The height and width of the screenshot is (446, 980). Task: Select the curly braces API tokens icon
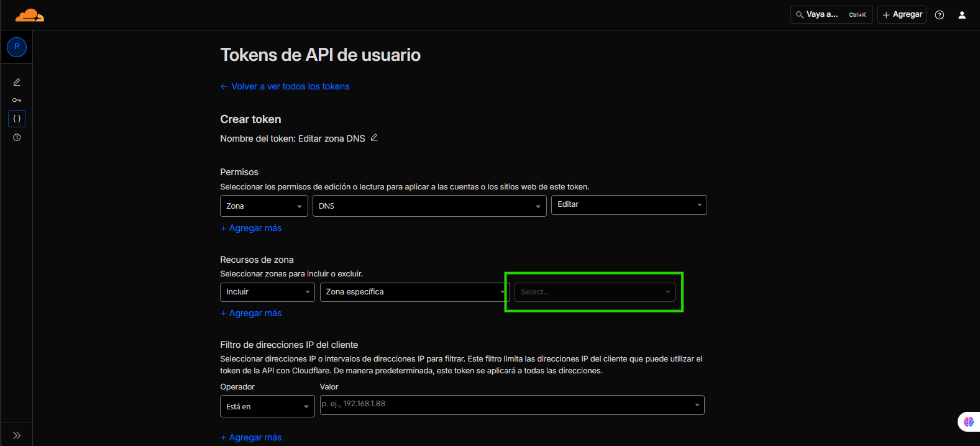[x=17, y=119]
